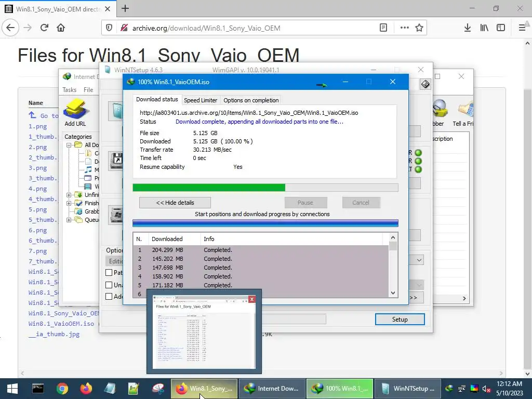Click volume muted icon in system tray
Screen dimensions: 532x399
coord(486,389)
